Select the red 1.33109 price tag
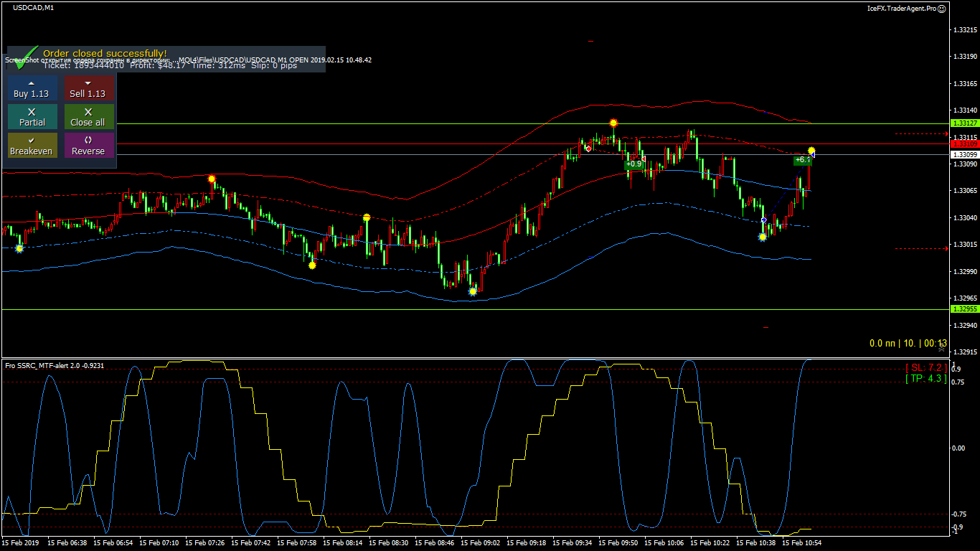 click(x=964, y=144)
